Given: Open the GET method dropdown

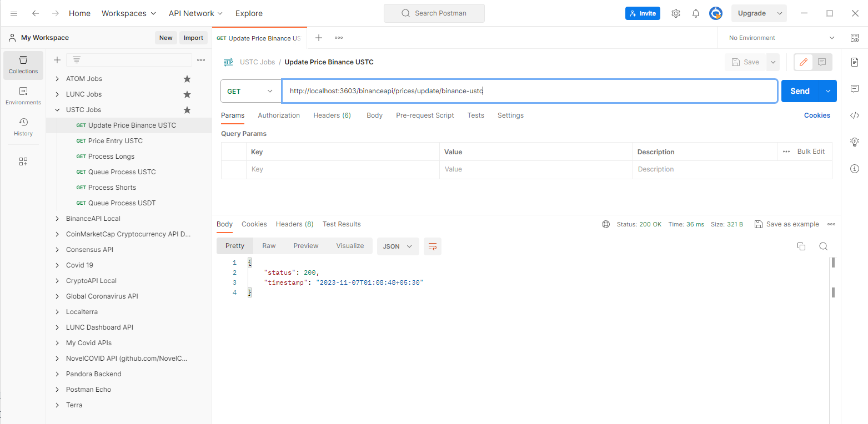Looking at the screenshot, I should [251, 91].
